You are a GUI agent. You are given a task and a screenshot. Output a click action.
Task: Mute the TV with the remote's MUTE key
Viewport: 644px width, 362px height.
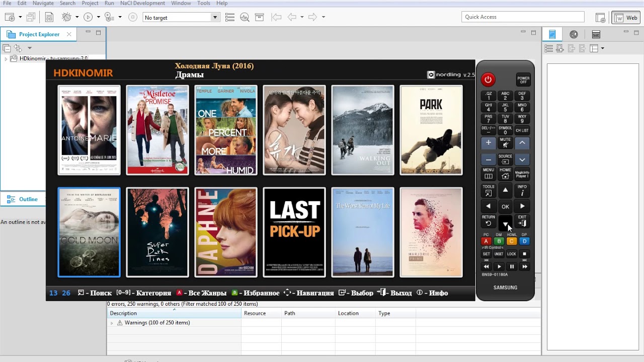point(505,143)
